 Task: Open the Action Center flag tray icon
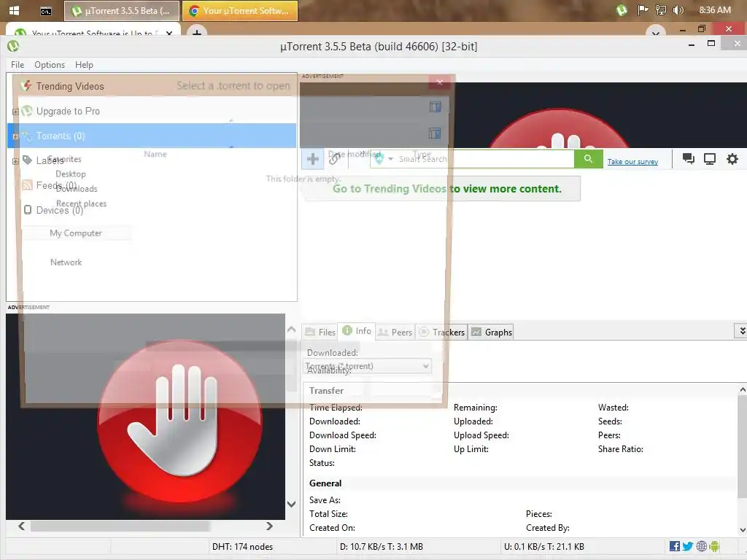643,10
